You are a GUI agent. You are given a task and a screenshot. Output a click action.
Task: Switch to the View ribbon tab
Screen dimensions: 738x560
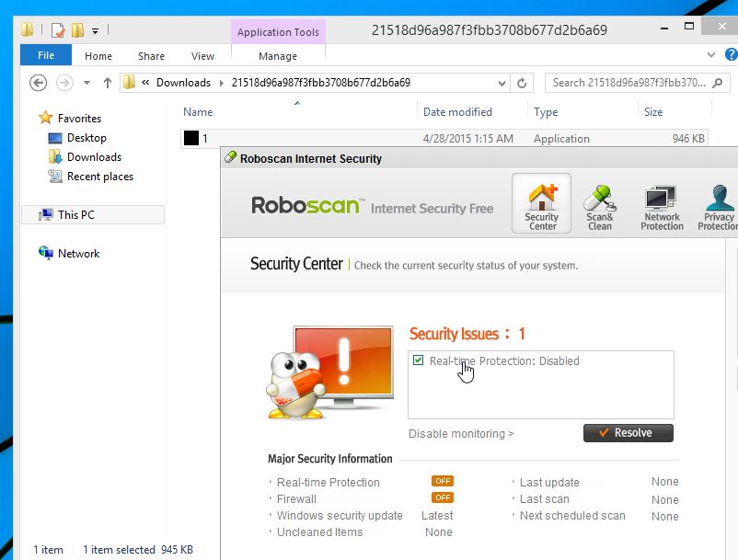pos(202,56)
